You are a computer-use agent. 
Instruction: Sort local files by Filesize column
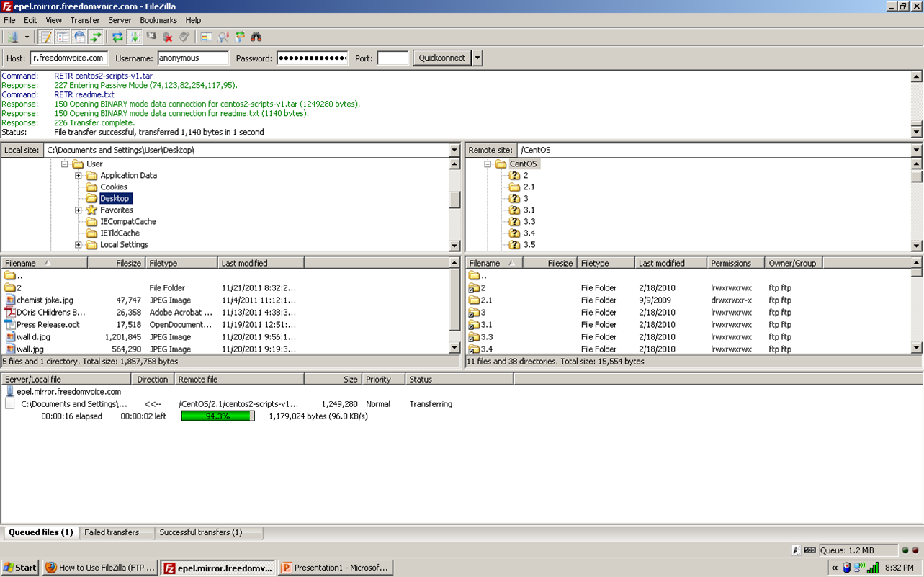[x=117, y=263]
